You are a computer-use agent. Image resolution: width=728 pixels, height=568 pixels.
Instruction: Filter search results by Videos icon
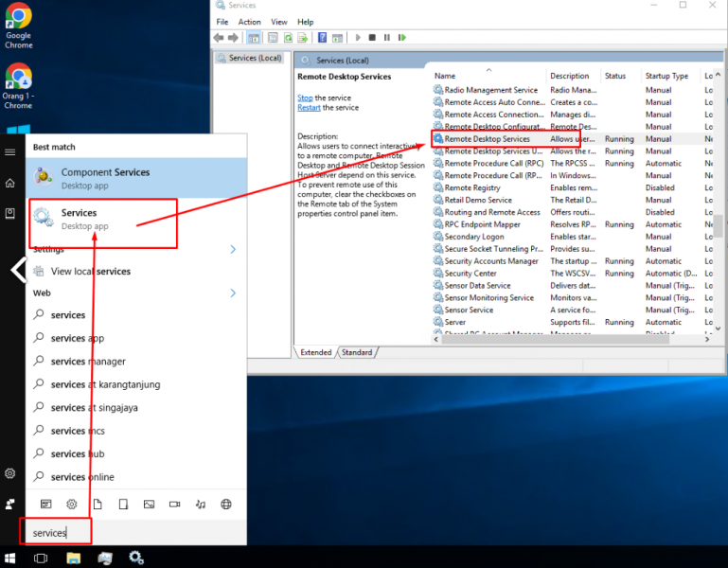tap(173, 505)
